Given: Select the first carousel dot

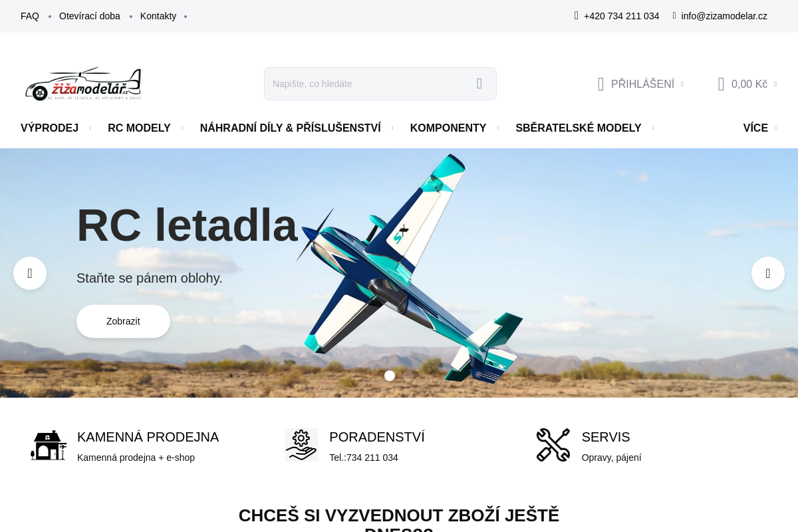Looking at the screenshot, I should (x=390, y=376).
